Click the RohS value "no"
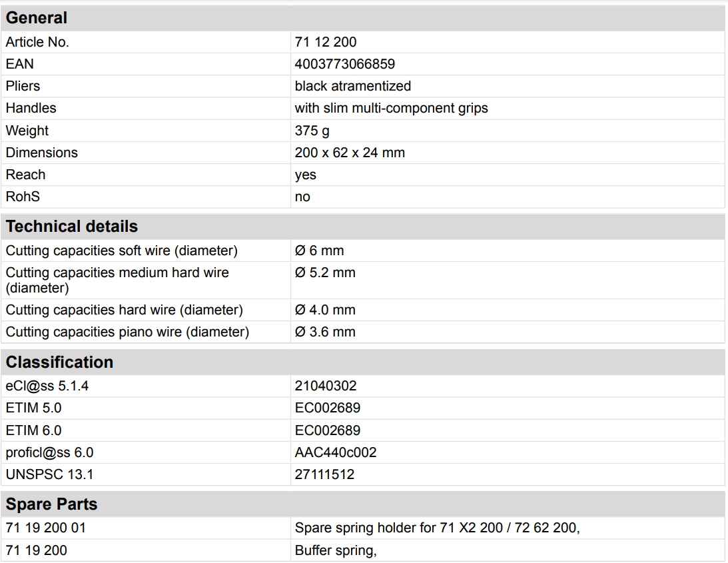The height and width of the screenshot is (563, 728). [x=302, y=197]
